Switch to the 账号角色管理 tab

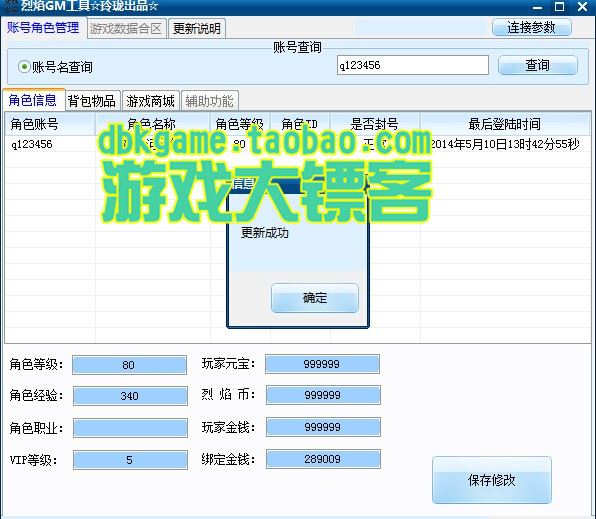coord(43,28)
